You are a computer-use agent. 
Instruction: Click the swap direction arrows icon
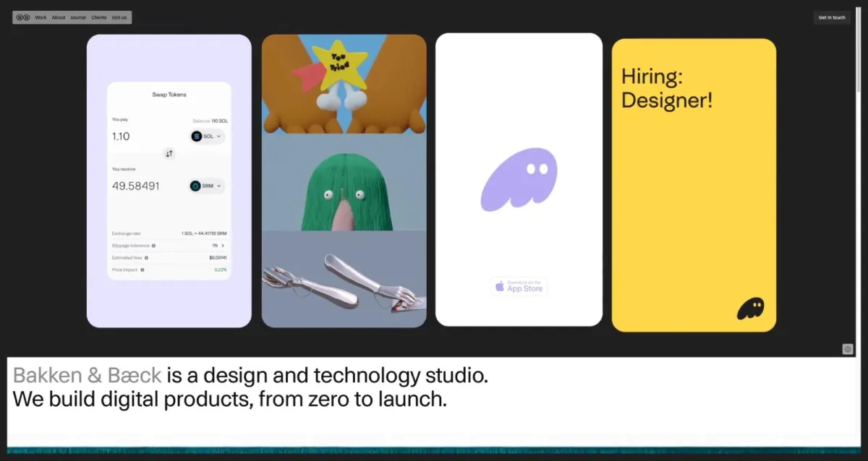(x=169, y=153)
